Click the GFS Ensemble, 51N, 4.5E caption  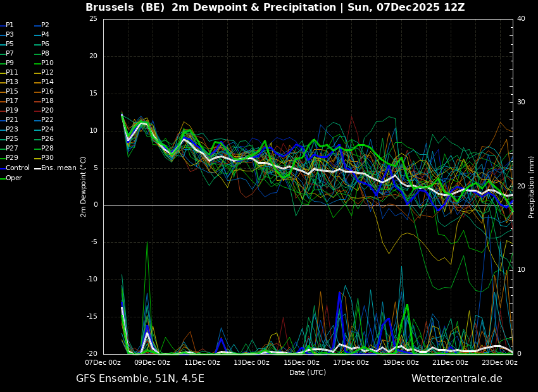point(140,379)
